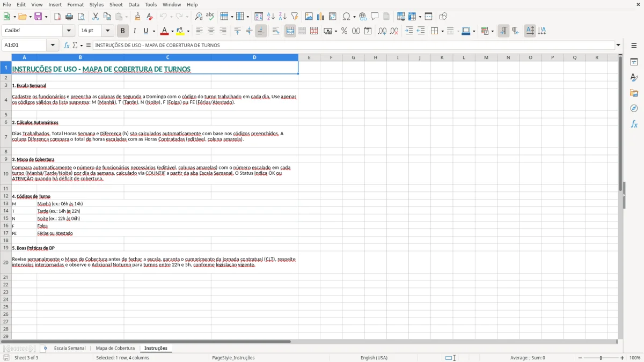The height and width of the screenshot is (362, 644).
Task: Select row header 10
Action: point(6,174)
